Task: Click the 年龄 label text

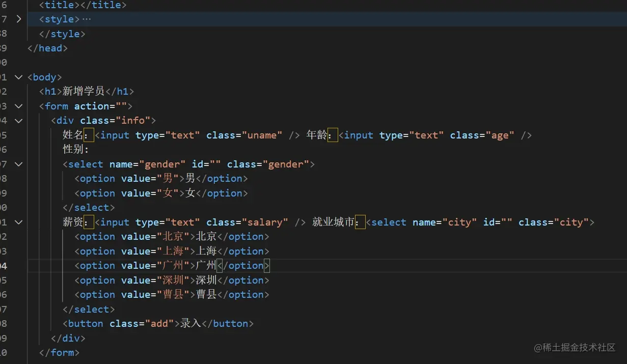Action: [x=316, y=135]
